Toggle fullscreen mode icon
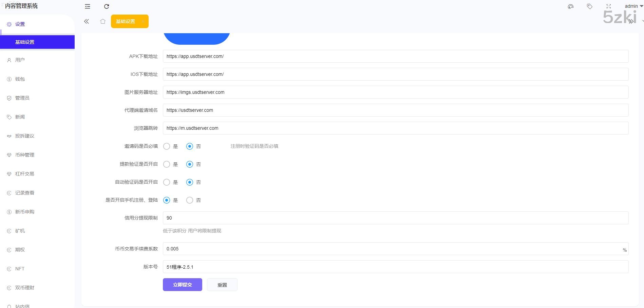 coord(609,6)
